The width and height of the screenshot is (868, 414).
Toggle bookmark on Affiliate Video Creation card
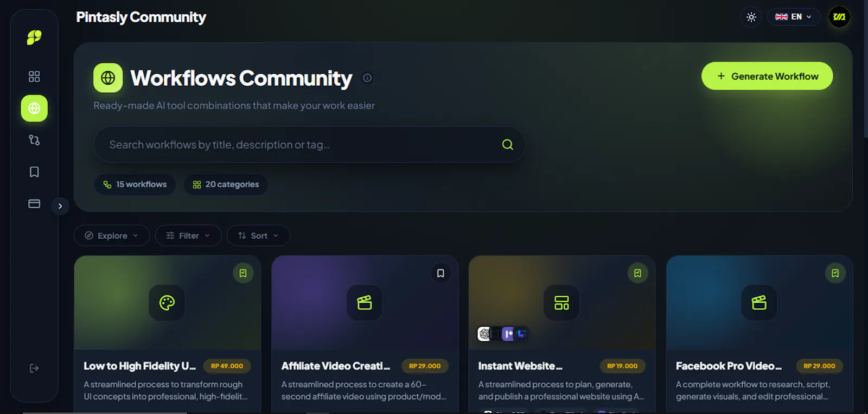(x=441, y=273)
